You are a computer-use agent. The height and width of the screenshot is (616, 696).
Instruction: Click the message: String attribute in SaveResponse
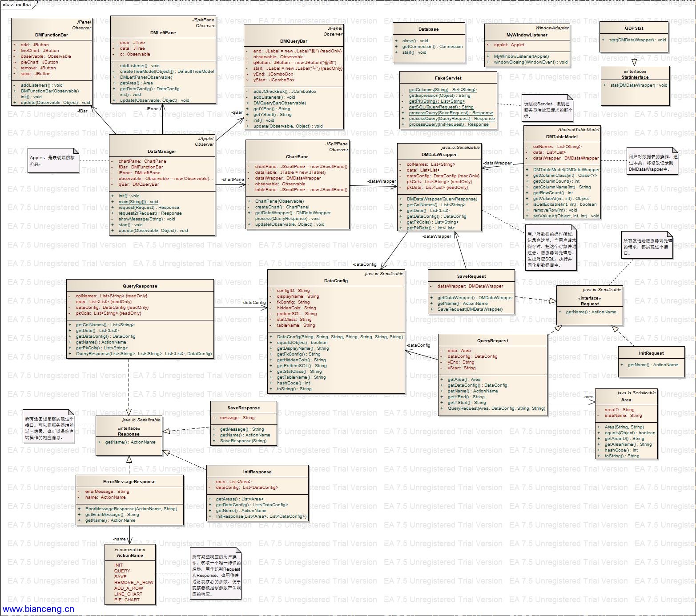coord(237,418)
